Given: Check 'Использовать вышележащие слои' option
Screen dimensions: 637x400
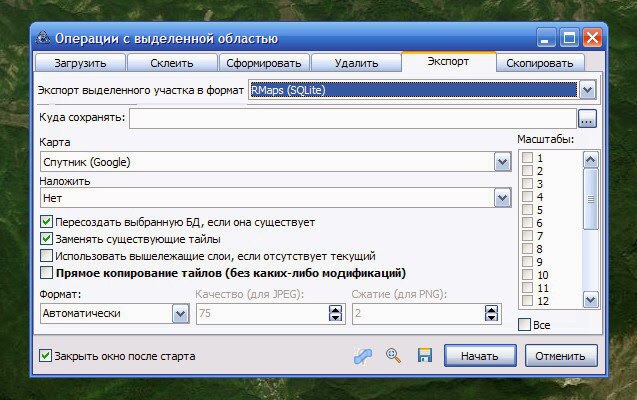Looking at the screenshot, I should [x=46, y=256].
